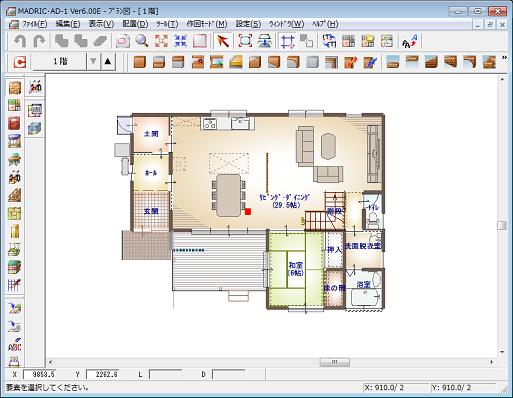513x398 pixels.
Task: Click the red C floor button
Action: 20,62
